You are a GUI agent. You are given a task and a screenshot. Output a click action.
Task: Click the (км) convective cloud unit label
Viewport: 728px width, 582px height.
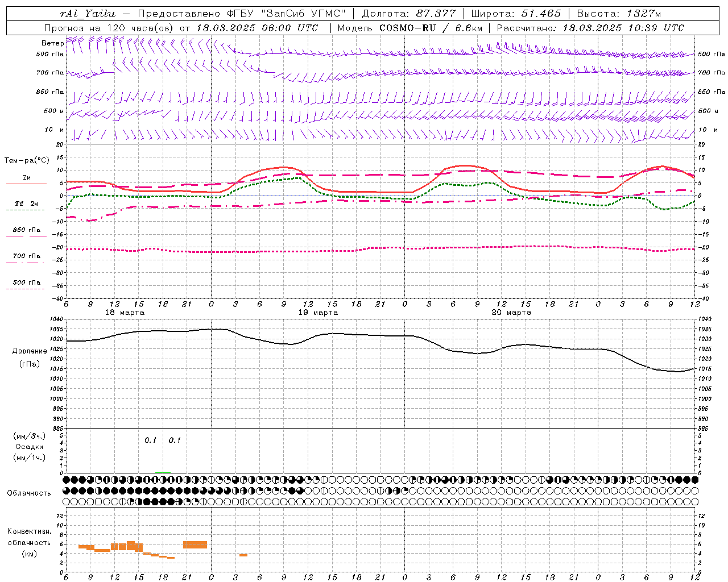tap(30, 554)
